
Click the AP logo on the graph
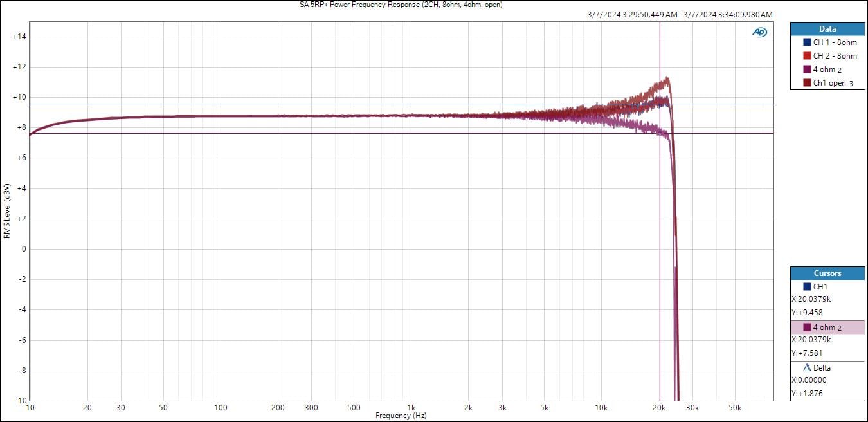point(759,32)
